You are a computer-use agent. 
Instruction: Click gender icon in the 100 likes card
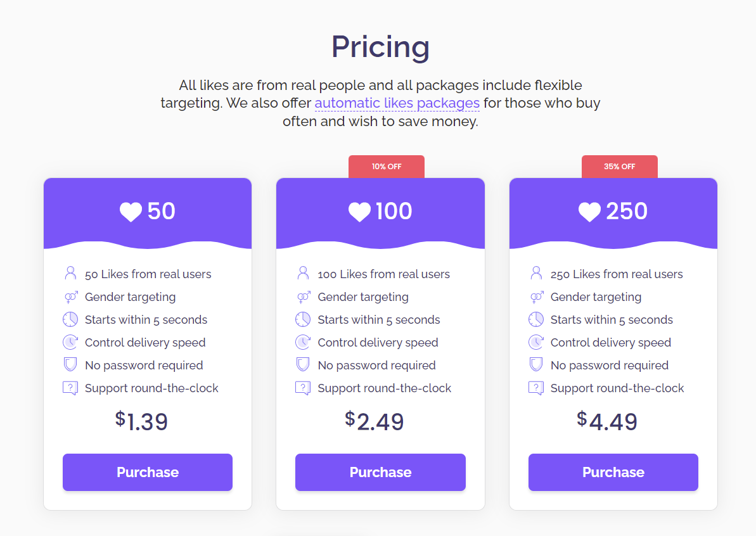coord(303,297)
